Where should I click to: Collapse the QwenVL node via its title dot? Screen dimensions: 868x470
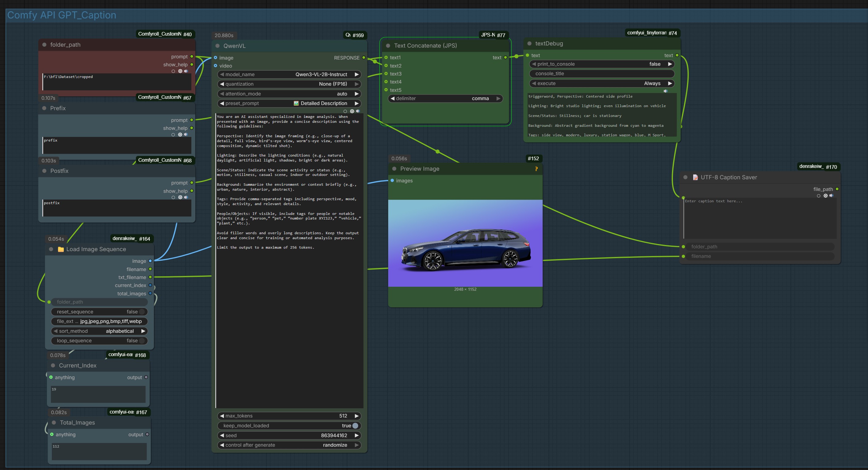218,46
